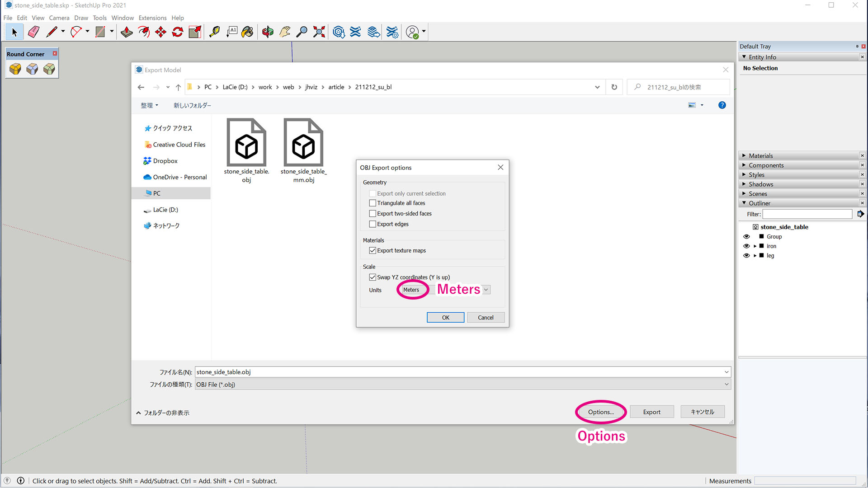Screen dimensions: 868x488
Task: Activate the Push/Pull tool
Action: point(127,32)
